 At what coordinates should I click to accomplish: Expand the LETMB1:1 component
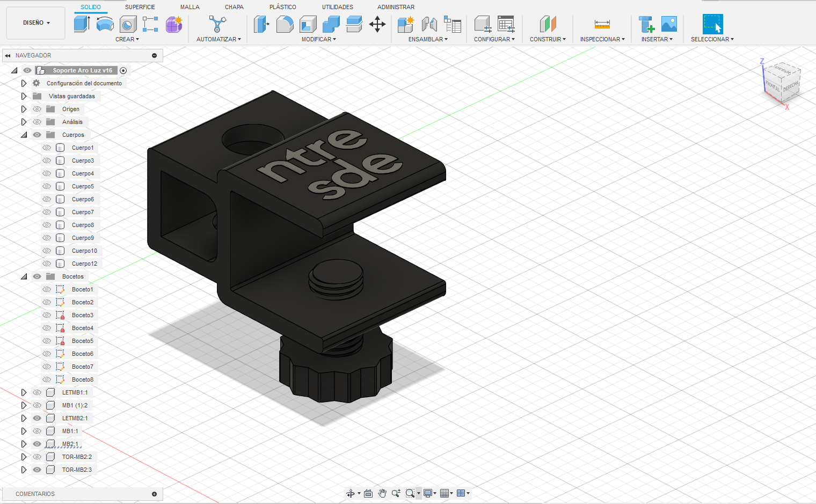click(x=24, y=392)
